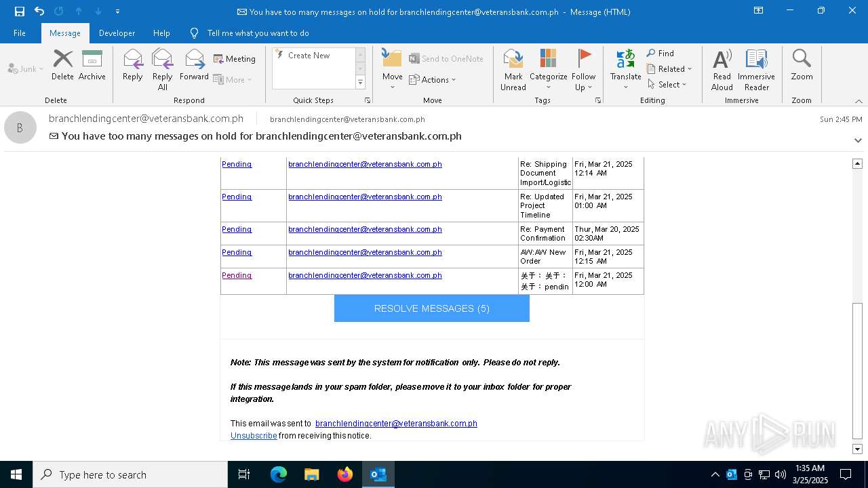Open the Select dropdown

(x=667, y=84)
